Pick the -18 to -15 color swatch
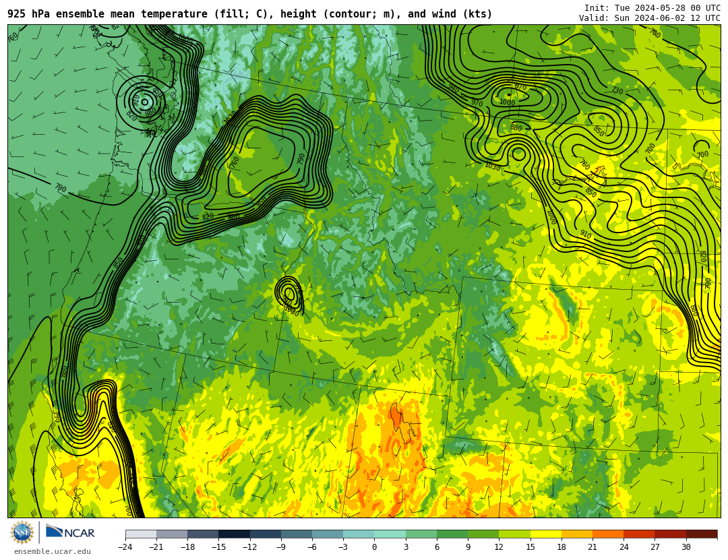Viewport: 728px width, 560px height. (x=204, y=534)
